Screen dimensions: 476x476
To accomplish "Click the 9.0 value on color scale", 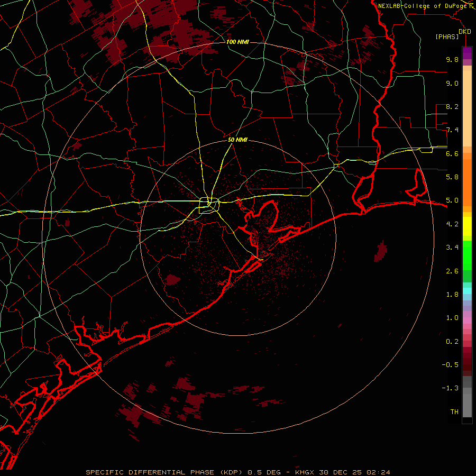I will 452,83.
